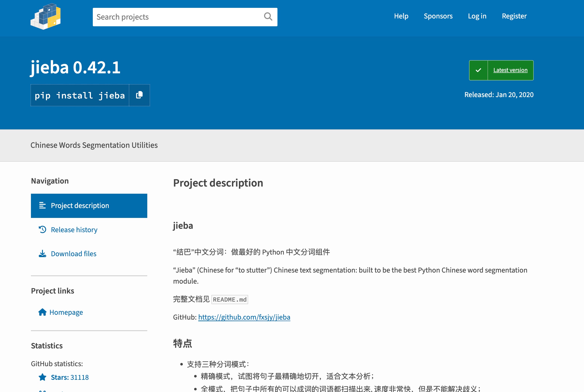Click the Project description main heading

[x=218, y=183]
